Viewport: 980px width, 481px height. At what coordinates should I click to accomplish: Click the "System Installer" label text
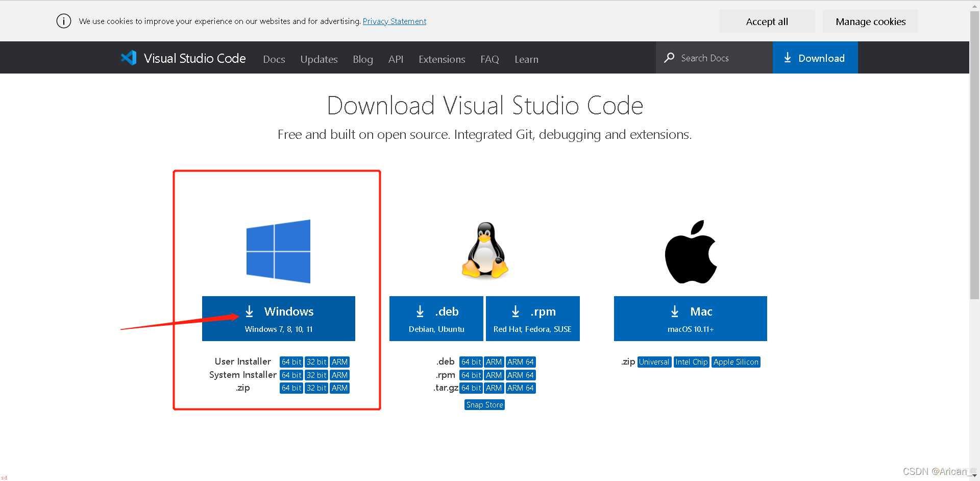pos(243,375)
